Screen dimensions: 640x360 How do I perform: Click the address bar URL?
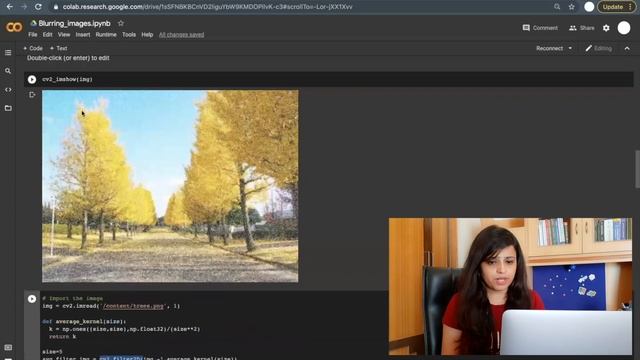coord(207,7)
